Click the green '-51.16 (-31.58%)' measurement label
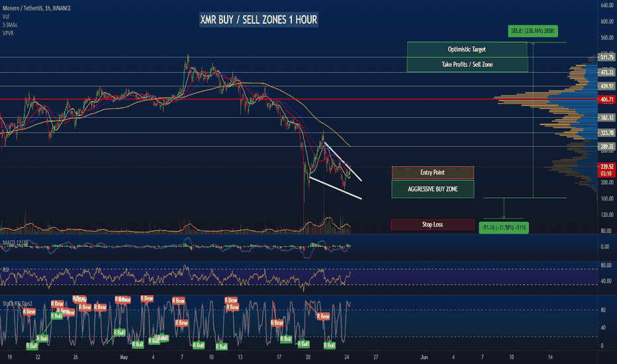The image size is (617, 364). (x=504, y=228)
